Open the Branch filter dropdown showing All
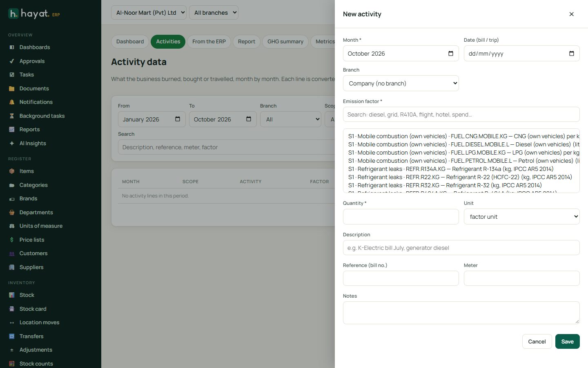This screenshot has height=368, width=588. [x=291, y=119]
